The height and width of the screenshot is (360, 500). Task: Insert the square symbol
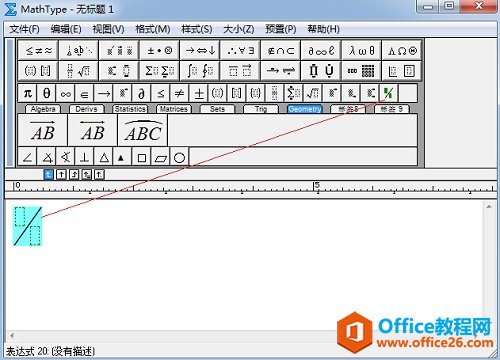[142, 157]
